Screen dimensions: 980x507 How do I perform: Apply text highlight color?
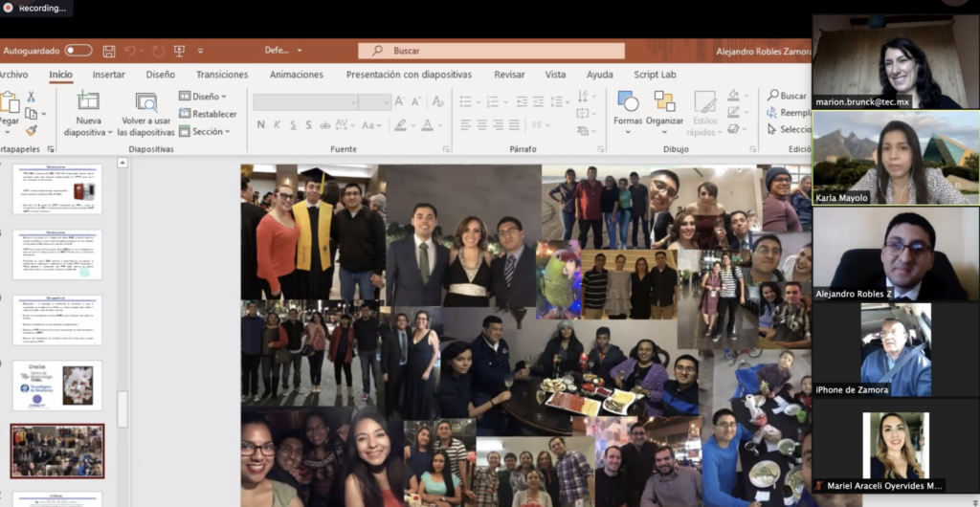tap(400, 125)
